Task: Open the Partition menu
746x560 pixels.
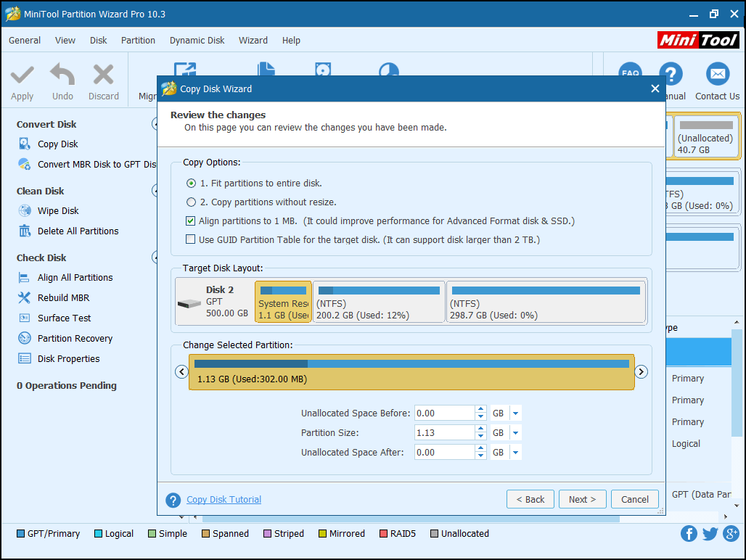Action: (138, 41)
